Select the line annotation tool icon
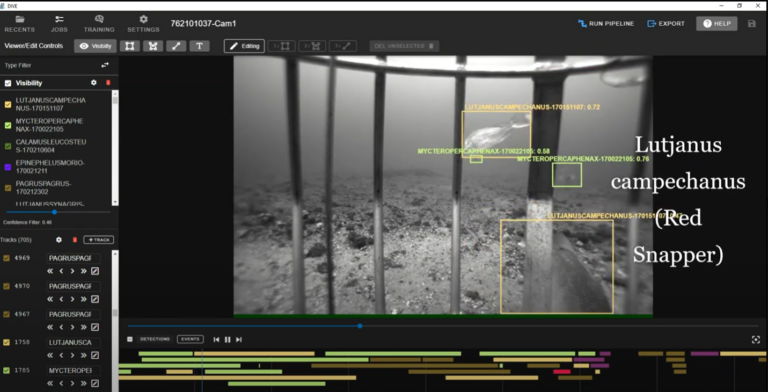This screenshot has width=768, height=392. tap(176, 46)
